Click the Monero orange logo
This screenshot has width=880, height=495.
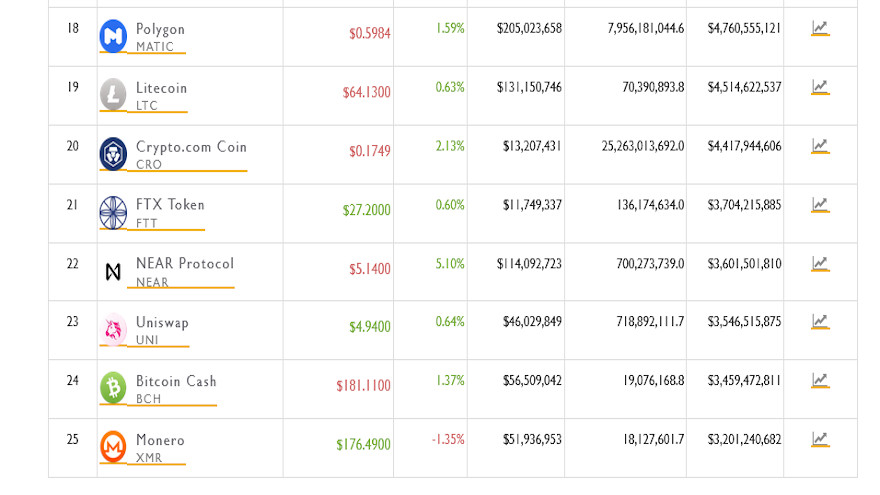pyautogui.click(x=113, y=446)
